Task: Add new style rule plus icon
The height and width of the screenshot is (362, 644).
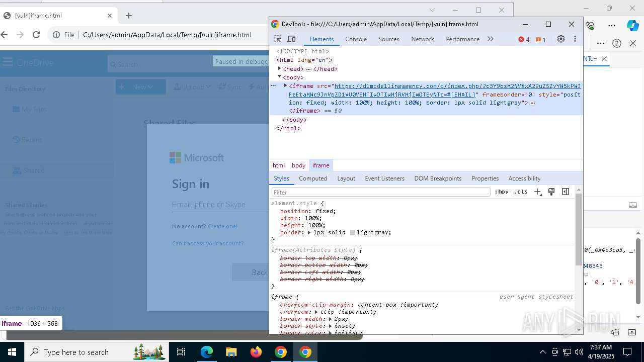Action: click(538, 192)
